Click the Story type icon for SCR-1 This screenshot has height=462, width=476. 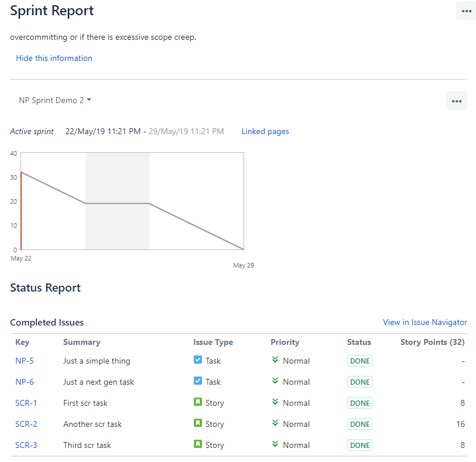click(198, 402)
